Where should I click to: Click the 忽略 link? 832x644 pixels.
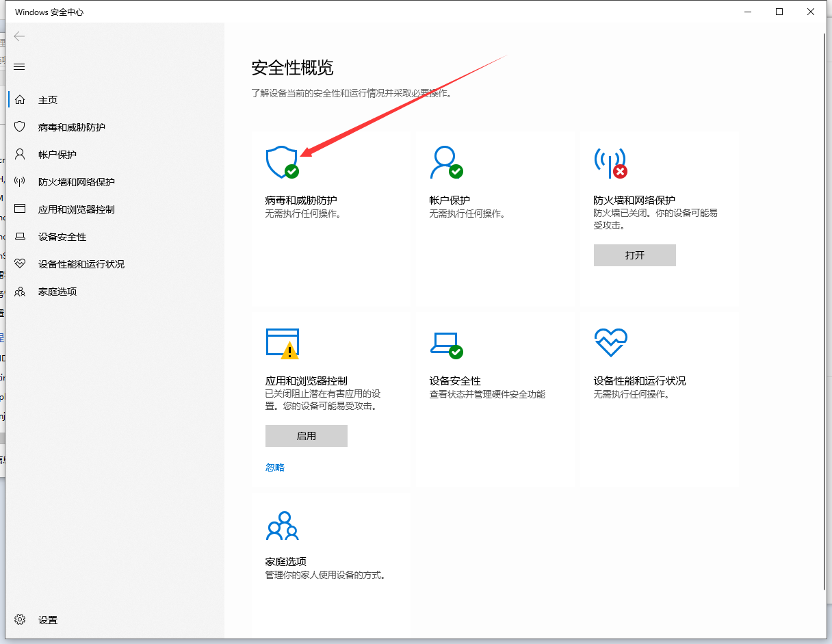pyautogui.click(x=275, y=467)
